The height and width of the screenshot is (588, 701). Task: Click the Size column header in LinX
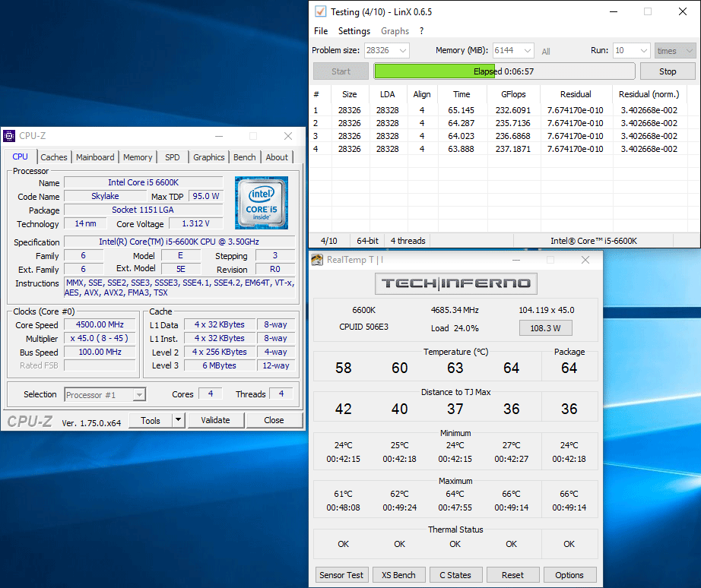tap(350, 94)
